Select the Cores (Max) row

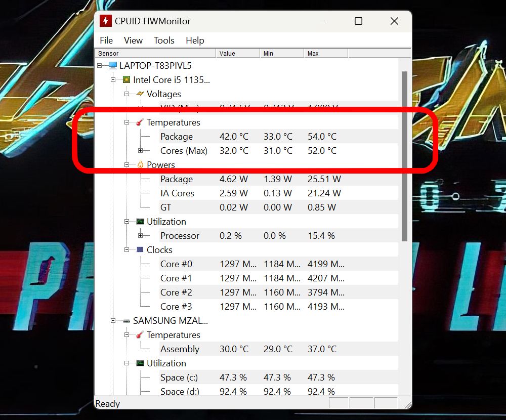[x=279, y=151]
